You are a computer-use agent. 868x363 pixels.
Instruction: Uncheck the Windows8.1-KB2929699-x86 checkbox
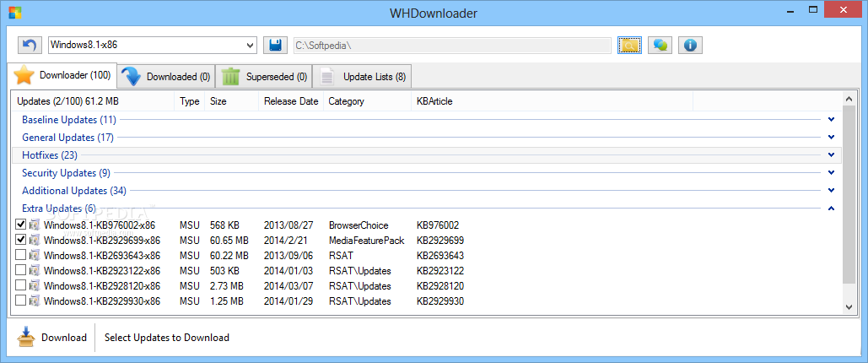tap(21, 240)
